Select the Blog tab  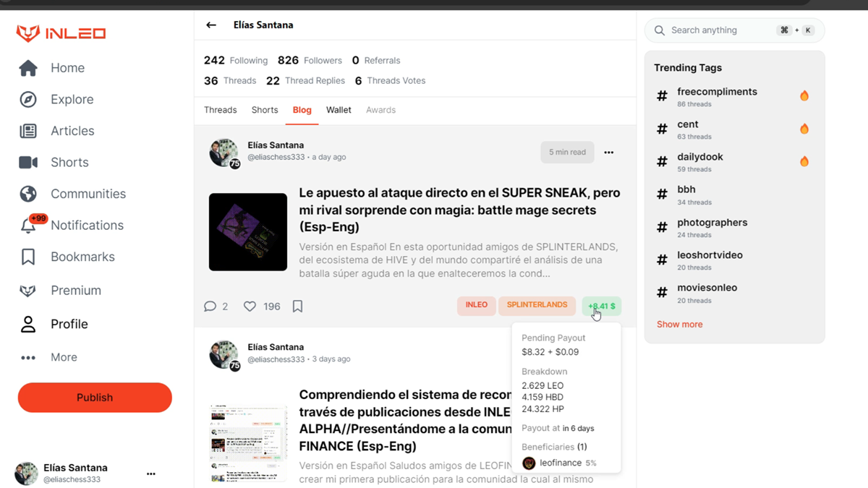point(302,110)
